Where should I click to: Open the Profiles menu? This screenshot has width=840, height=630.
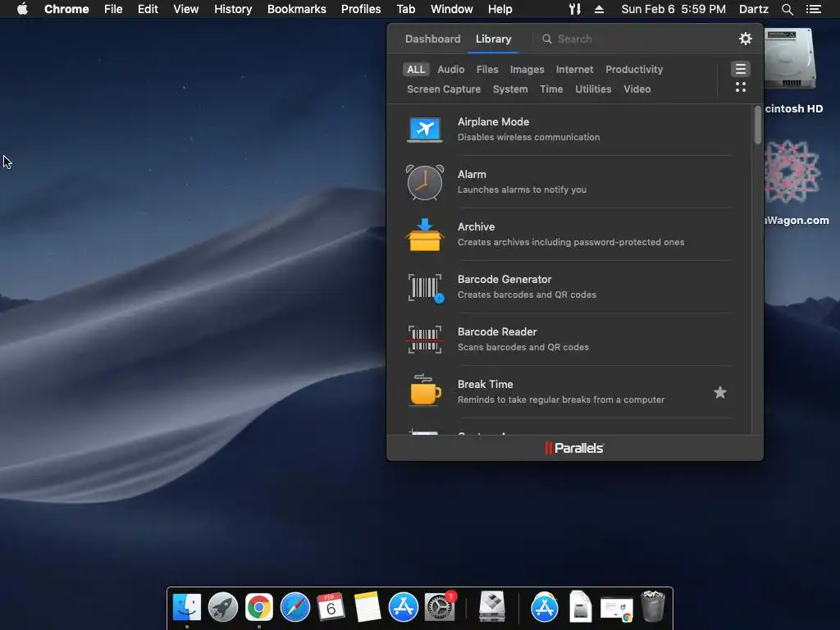pos(361,9)
